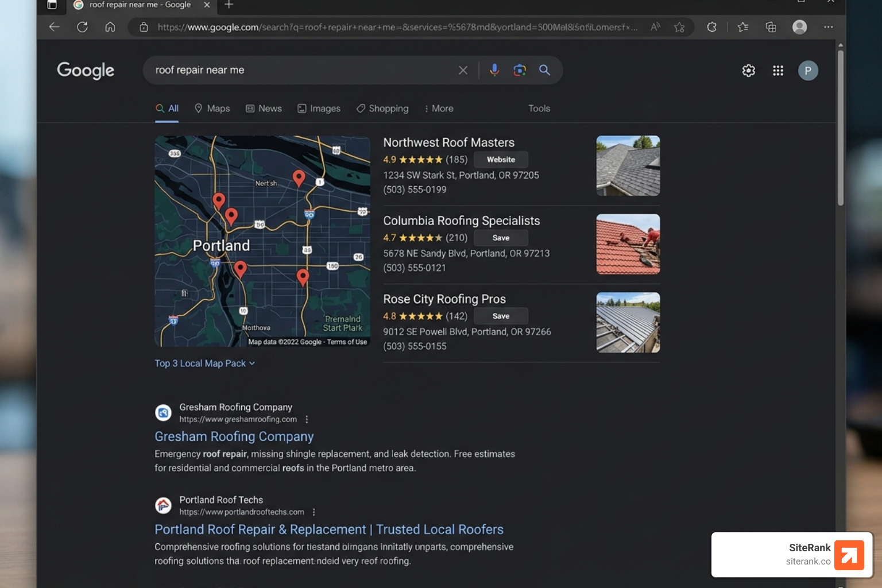Image resolution: width=882 pixels, height=588 pixels.
Task: Open a new browser tab
Action: (x=229, y=5)
